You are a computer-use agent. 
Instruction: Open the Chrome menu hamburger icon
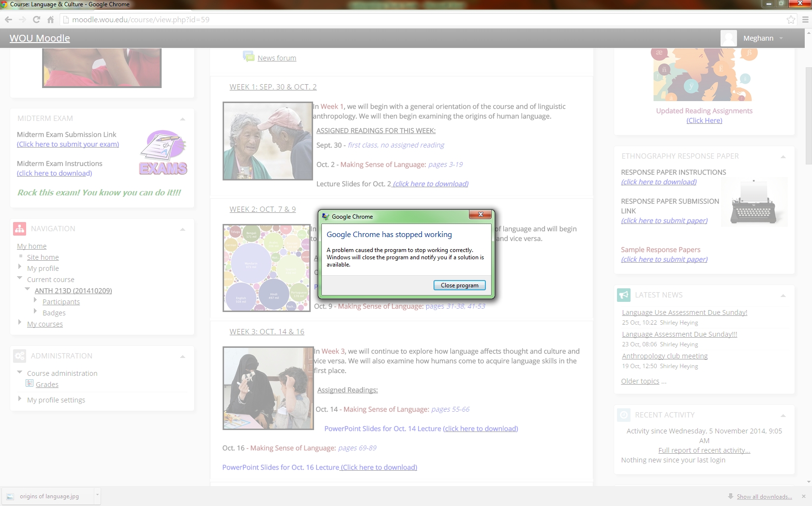point(805,20)
